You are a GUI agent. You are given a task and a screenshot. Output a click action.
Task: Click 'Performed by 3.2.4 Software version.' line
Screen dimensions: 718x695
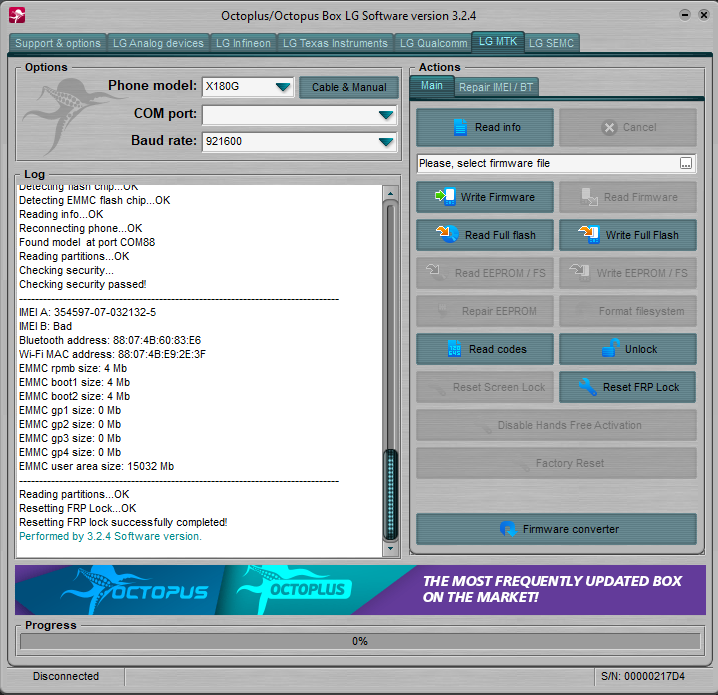110,536
